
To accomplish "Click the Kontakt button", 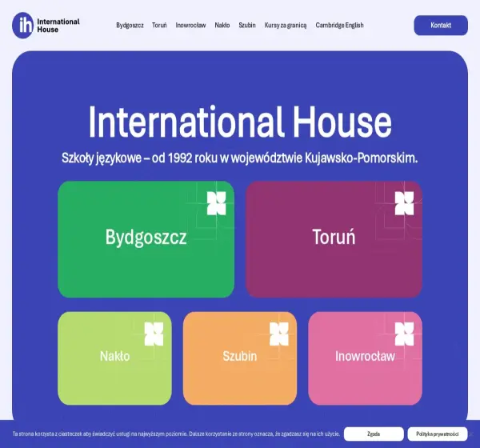I will 441,26.
